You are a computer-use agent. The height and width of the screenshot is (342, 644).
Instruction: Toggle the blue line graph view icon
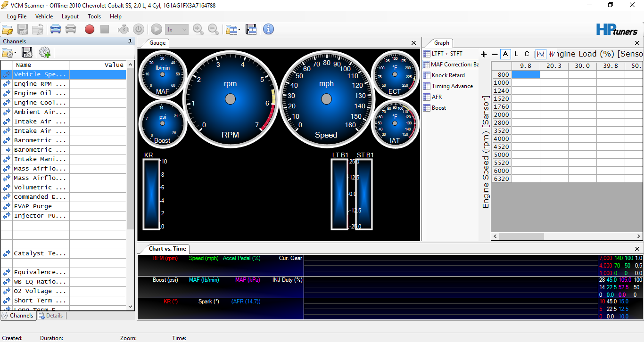[541, 54]
